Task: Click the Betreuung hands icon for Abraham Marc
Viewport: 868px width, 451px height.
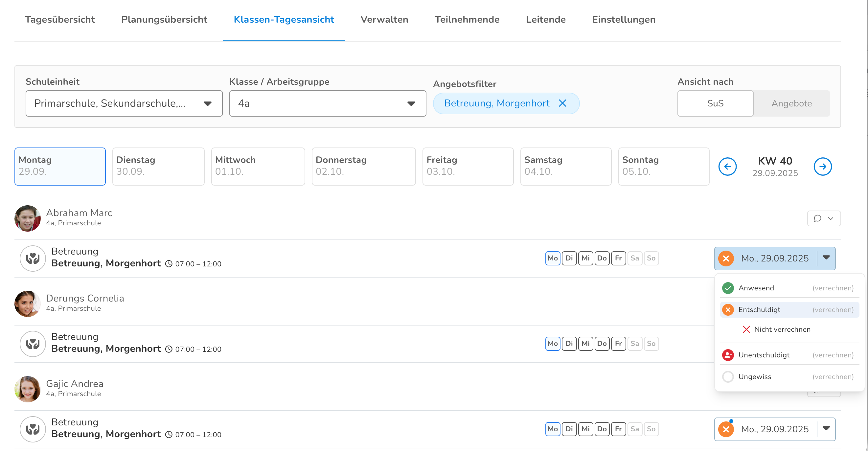Action: (x=33, y=258)
